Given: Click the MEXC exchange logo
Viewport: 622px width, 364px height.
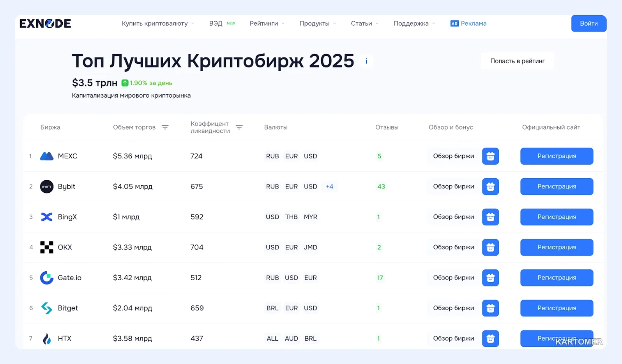Looking at the screenshot, I should pyautogui.click(x=47, y=156).
